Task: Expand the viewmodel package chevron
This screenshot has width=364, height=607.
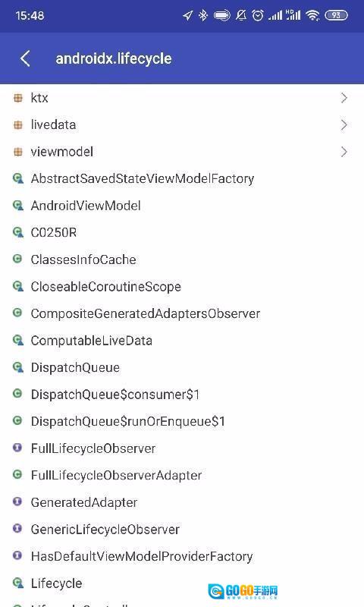Action: [344, 152]
